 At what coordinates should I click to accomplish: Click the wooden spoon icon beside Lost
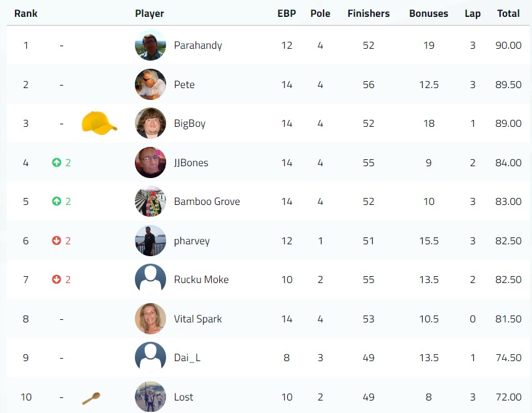point(91,399)
